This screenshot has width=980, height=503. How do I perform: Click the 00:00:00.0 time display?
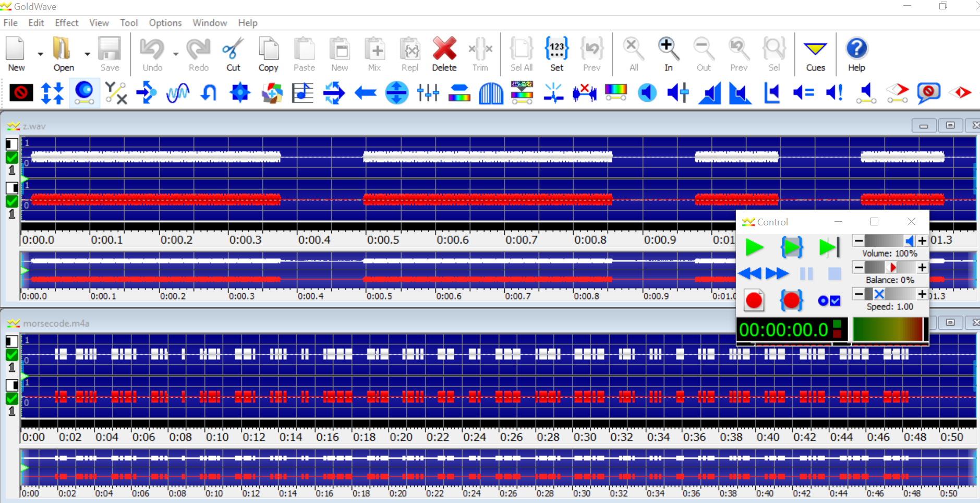[783, 330]
